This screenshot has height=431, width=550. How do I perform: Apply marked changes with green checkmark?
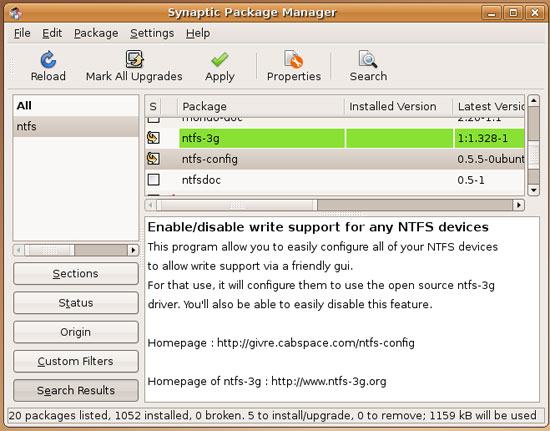220,60
